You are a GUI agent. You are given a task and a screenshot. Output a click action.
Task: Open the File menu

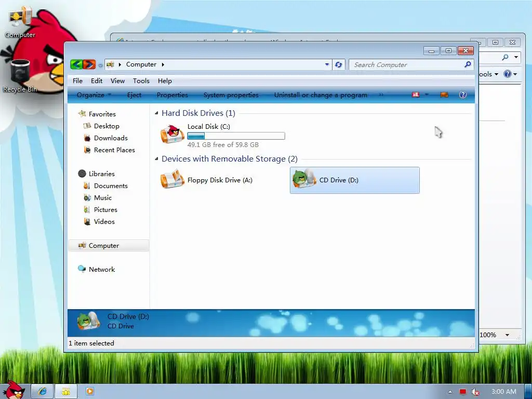tap(77, 81)
